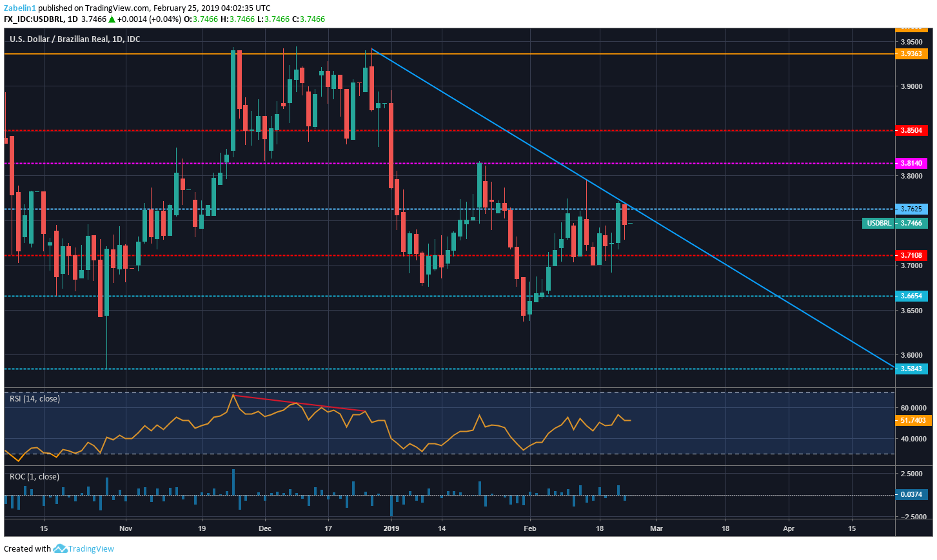937x560 pixels.
Task: Click the ROC (1, close) indicator title
Action: [x=34, y=477]
